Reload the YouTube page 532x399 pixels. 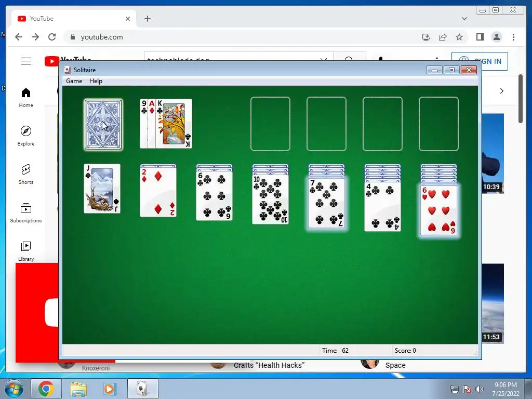point(52,37)
